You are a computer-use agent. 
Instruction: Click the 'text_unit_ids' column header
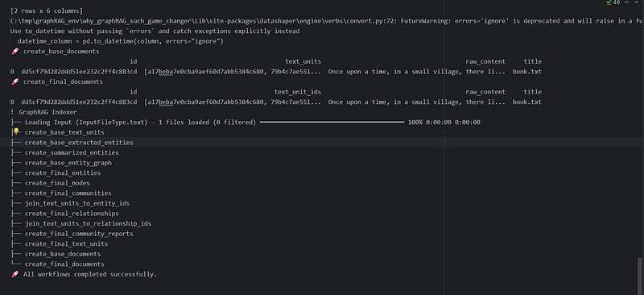[x=298, y=92]
